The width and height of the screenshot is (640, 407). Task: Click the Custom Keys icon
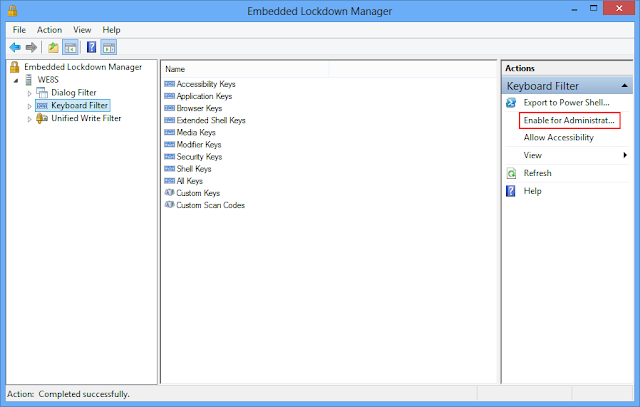tap(169, 193)
